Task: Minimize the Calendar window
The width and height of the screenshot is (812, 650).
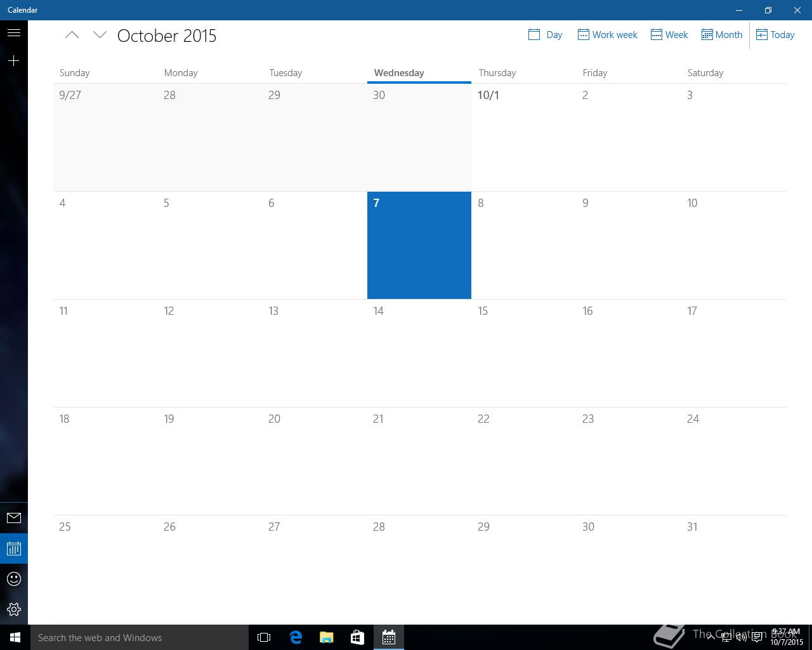Action: (x=739, y=10)
